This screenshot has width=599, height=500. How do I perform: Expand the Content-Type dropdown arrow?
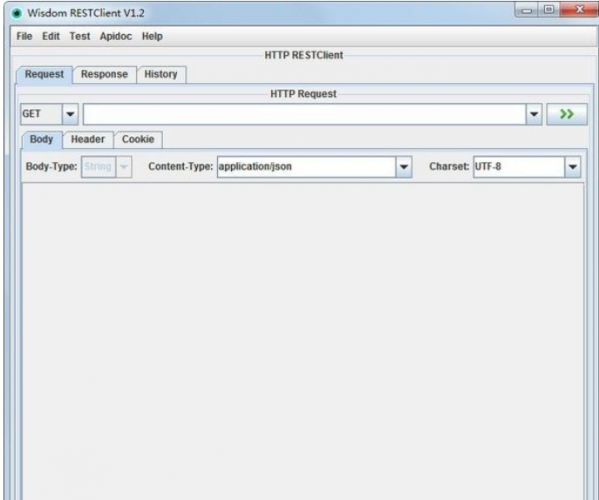coord(403,167)
